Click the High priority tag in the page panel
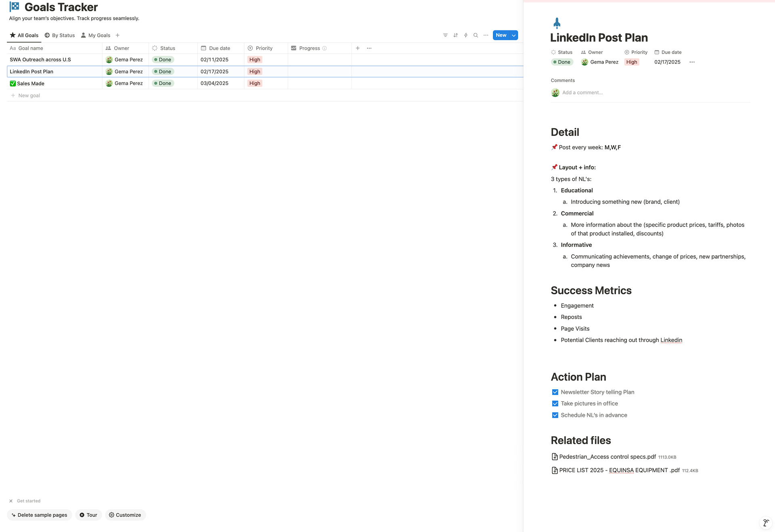 tap(631, 62)
